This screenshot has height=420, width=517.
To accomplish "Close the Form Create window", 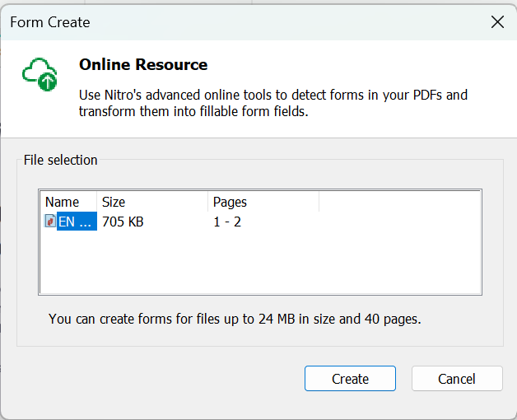I will tap(497, 22).
